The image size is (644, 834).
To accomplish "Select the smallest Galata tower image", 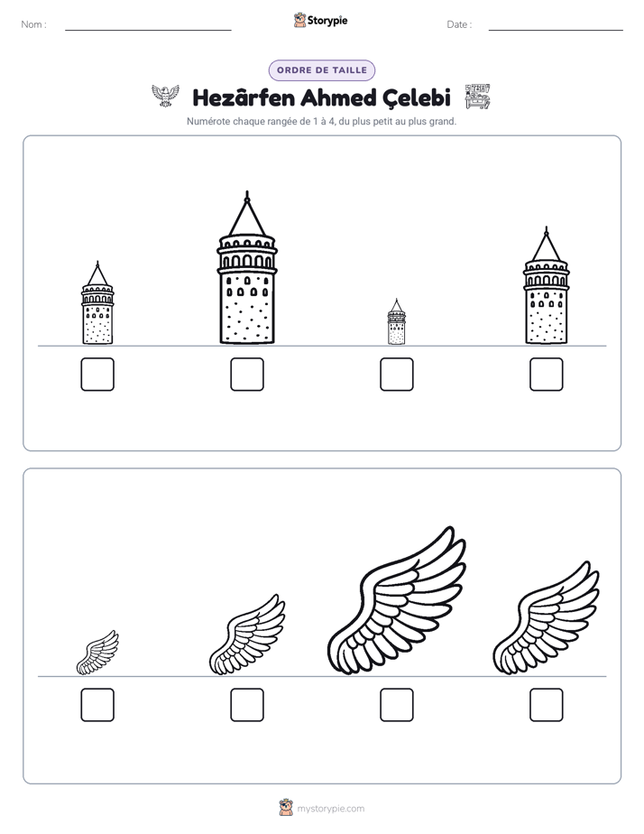I will 396,321.
